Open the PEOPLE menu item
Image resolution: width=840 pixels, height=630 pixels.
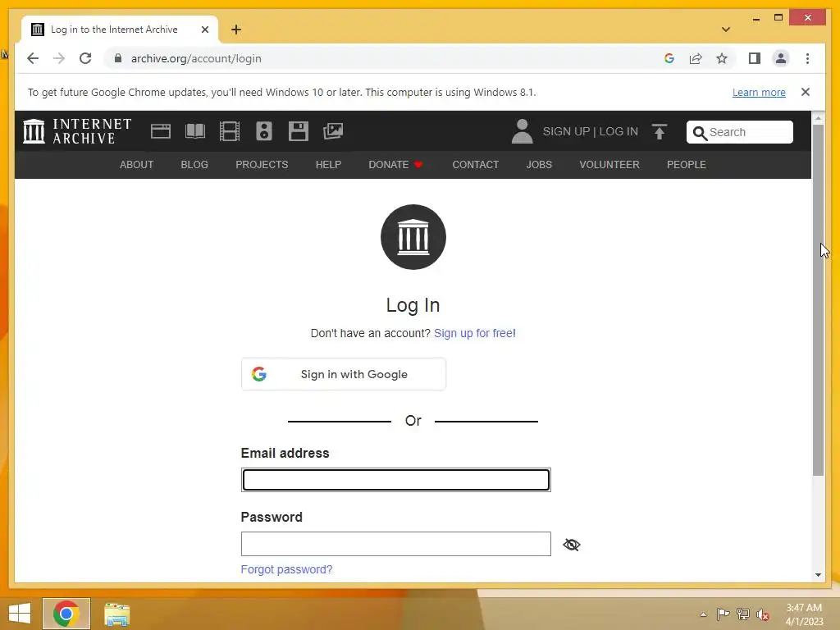(x=687, y=164)
